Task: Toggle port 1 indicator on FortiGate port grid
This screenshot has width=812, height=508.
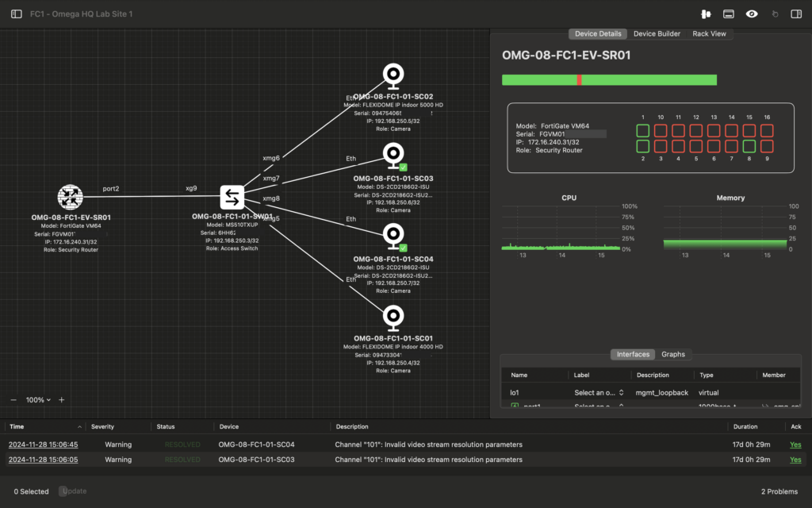Action: tap(642, 129)
